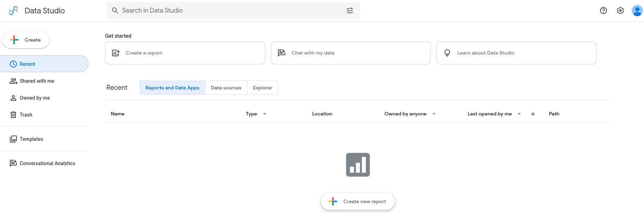644x213 pixels.
Task: Open the settings gear icon
Action: click(x=620, y=11)
